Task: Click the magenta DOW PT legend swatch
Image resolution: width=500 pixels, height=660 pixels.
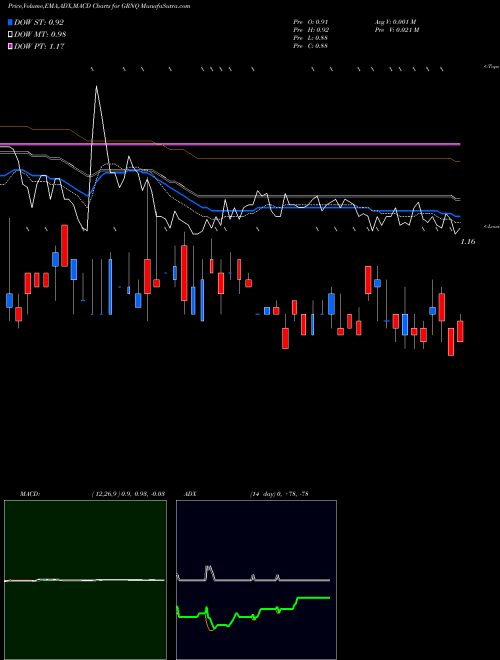Action: click(x=10, y=47)
